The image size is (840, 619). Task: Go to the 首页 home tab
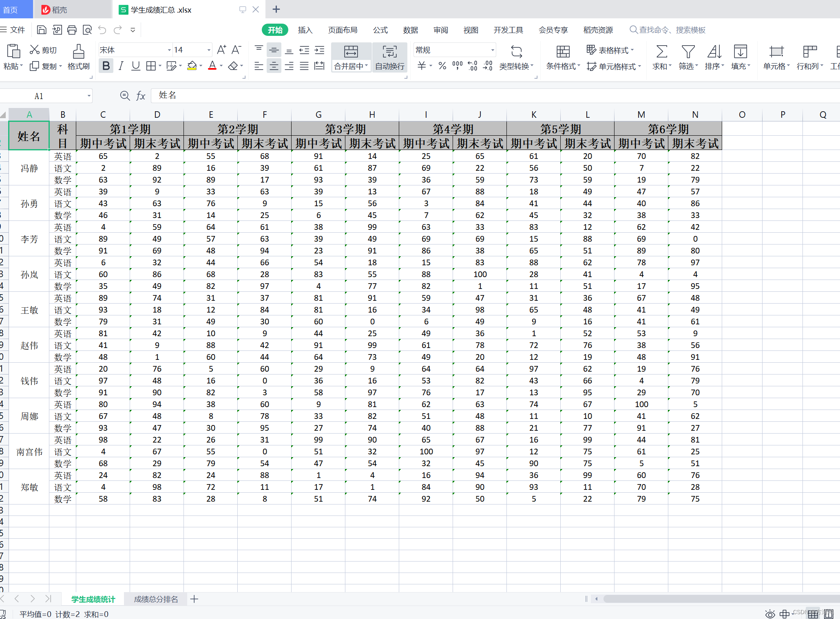(16, 10)
